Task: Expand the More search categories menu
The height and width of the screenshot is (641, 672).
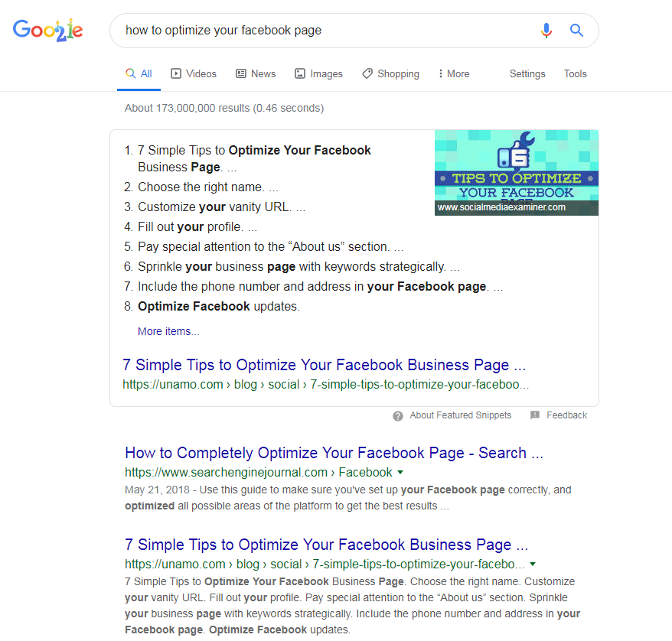Action: click(454, 73)
